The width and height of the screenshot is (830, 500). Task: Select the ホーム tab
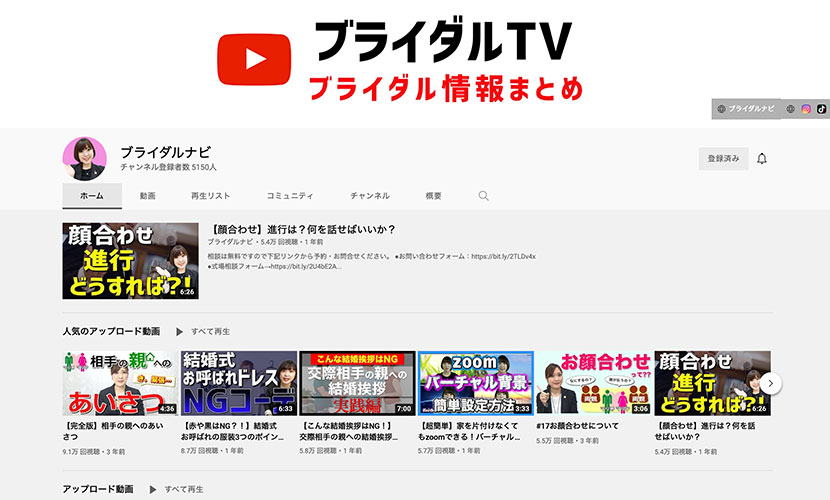click(92, 196)
